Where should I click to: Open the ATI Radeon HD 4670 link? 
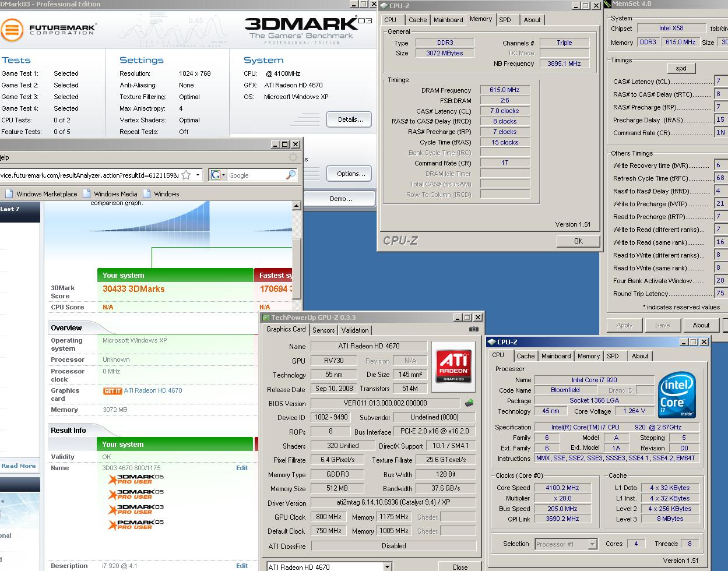[153, 390]
